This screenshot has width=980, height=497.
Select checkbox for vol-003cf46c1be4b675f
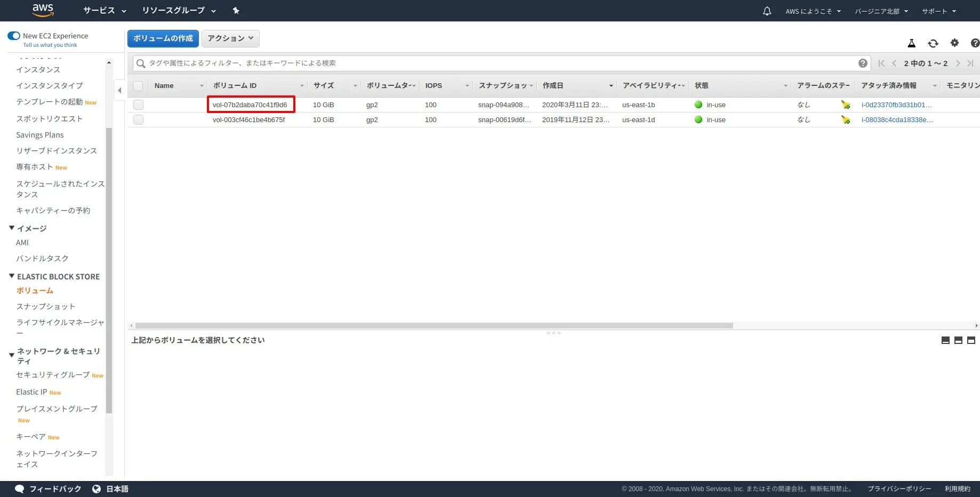tap(138, 119)
